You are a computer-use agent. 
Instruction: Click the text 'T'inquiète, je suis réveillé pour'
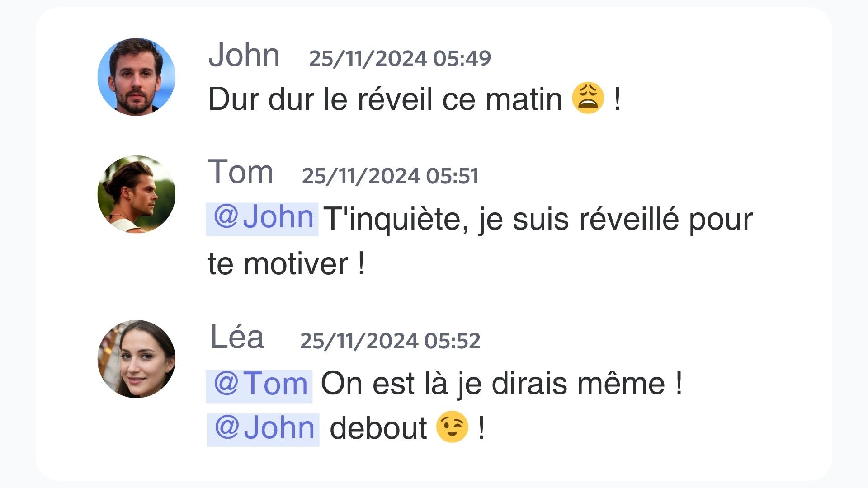(x=538, y=220)
